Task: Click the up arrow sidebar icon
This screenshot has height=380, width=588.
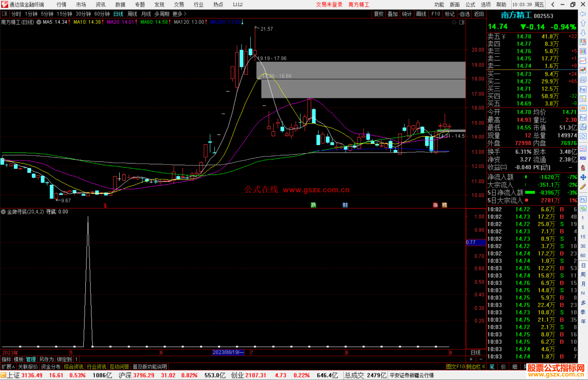Action: coord(583,23)
